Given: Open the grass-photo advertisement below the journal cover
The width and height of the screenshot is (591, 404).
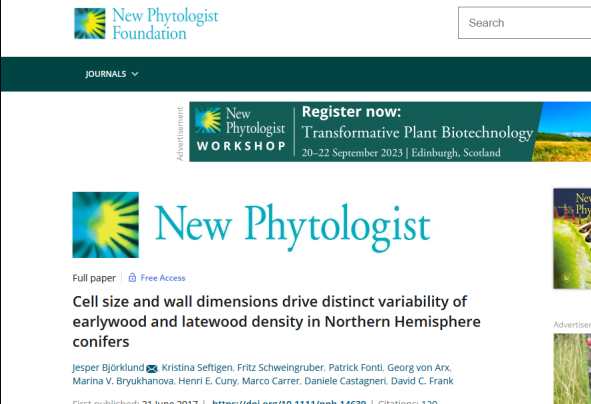Looking at the screenshot, I should pos(572,369).
